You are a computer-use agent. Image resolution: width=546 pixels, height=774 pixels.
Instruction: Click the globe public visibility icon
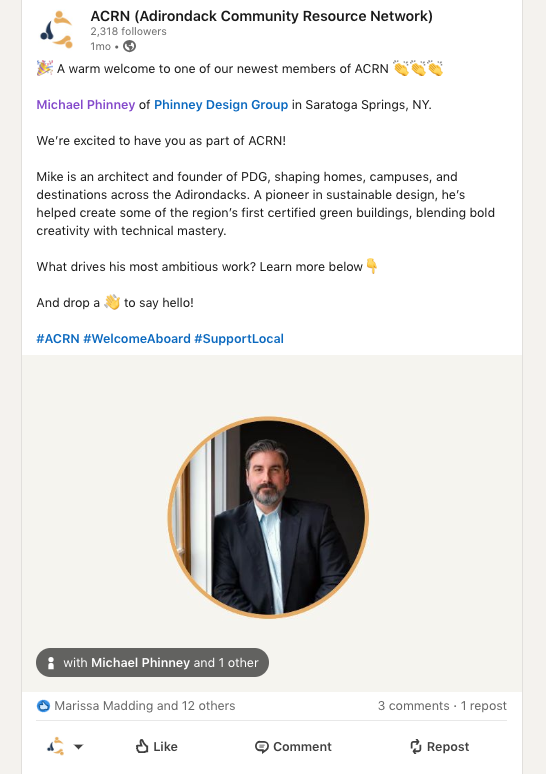pos(129,46)
